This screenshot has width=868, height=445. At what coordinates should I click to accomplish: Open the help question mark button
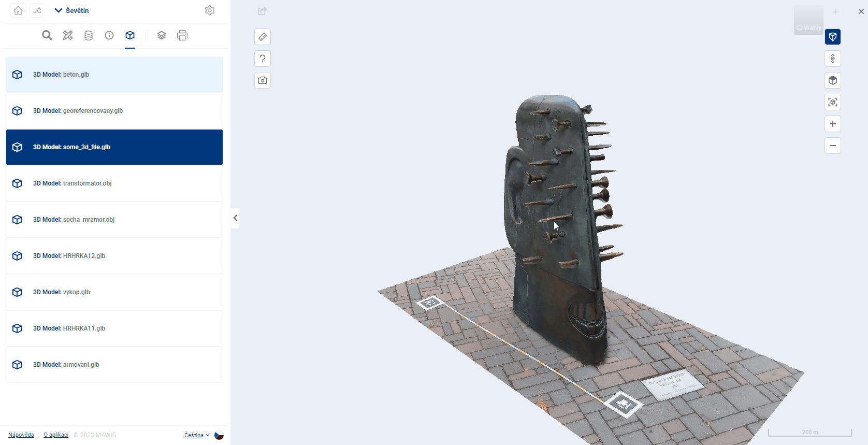pyautogui.click(x=263, y=59)
